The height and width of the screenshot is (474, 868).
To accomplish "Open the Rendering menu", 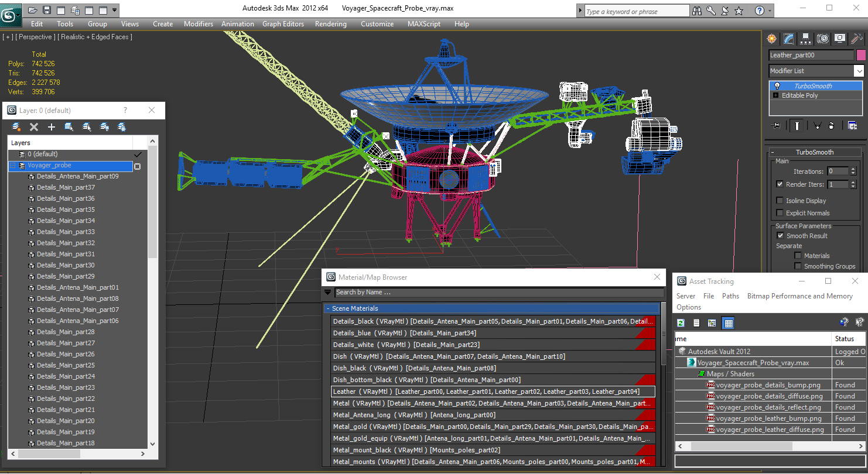I will 330,24.
